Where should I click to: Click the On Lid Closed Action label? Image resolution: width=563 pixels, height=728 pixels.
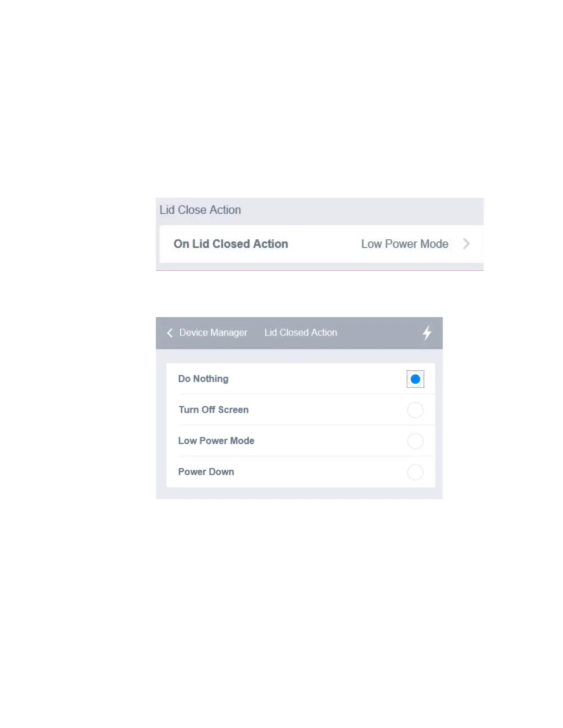point(231,244)
